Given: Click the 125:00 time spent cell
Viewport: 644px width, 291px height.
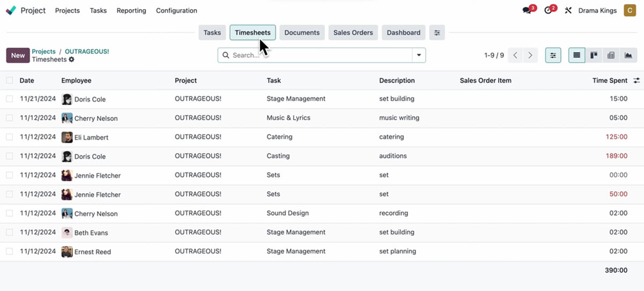Looking at the screenshot, I should point(616,137).
